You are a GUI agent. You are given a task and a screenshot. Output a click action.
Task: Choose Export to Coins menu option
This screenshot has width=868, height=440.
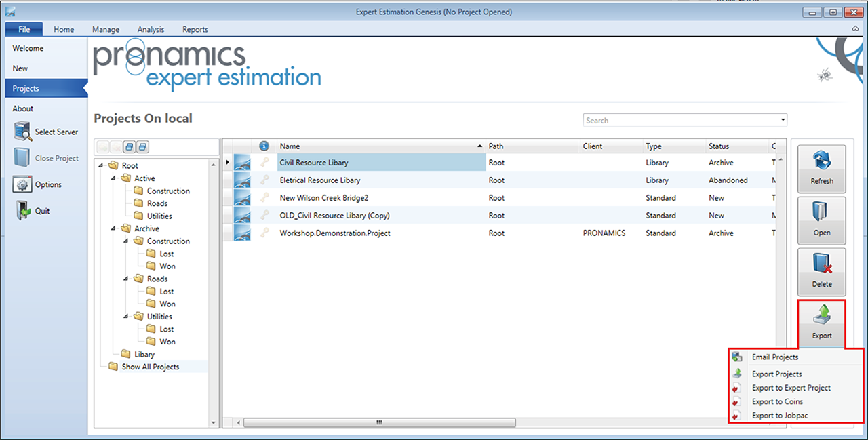click(777, 402)
